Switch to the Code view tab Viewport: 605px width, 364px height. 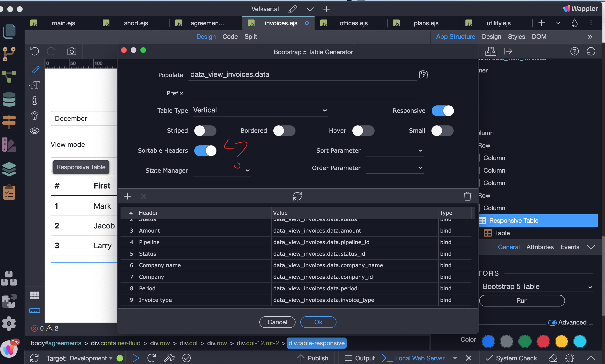point(230,37)
